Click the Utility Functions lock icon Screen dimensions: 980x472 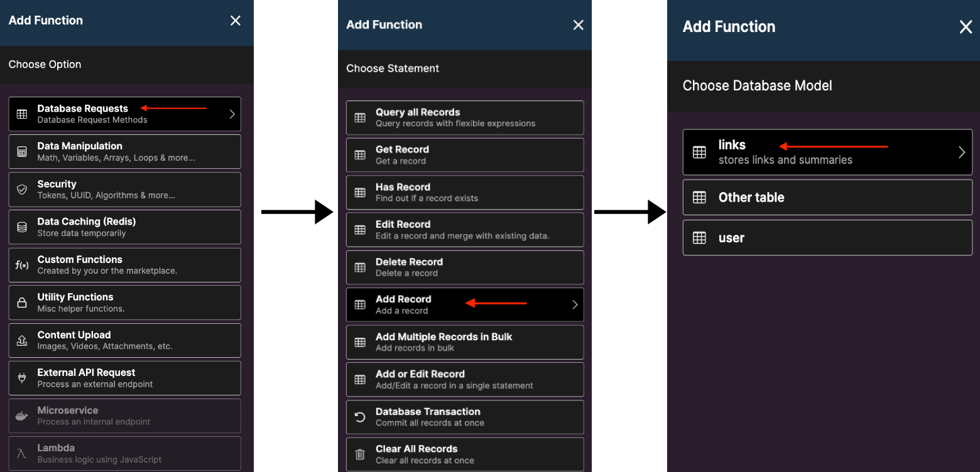pos(22,303)
